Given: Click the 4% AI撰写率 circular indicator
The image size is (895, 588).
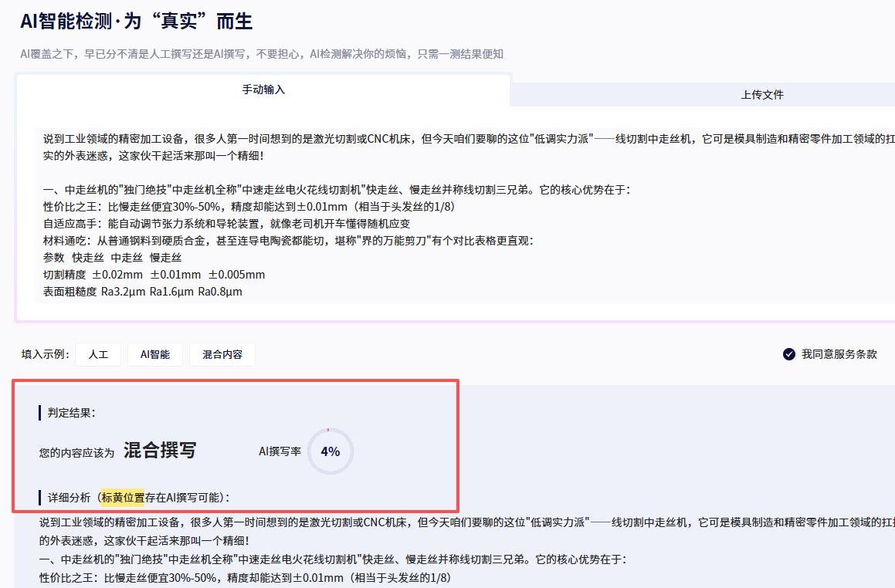Looking at the screenshot, I should tap(330, 451).
